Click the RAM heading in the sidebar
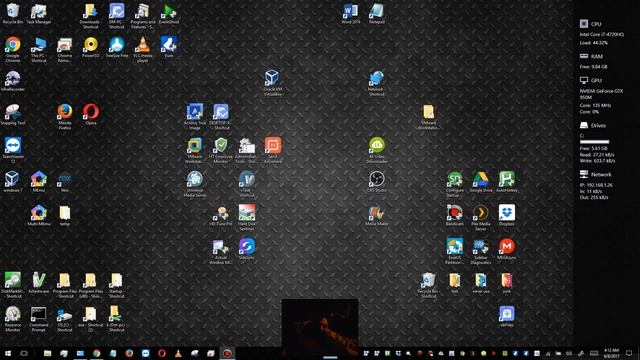640x360 pixels. coord(597,56)
